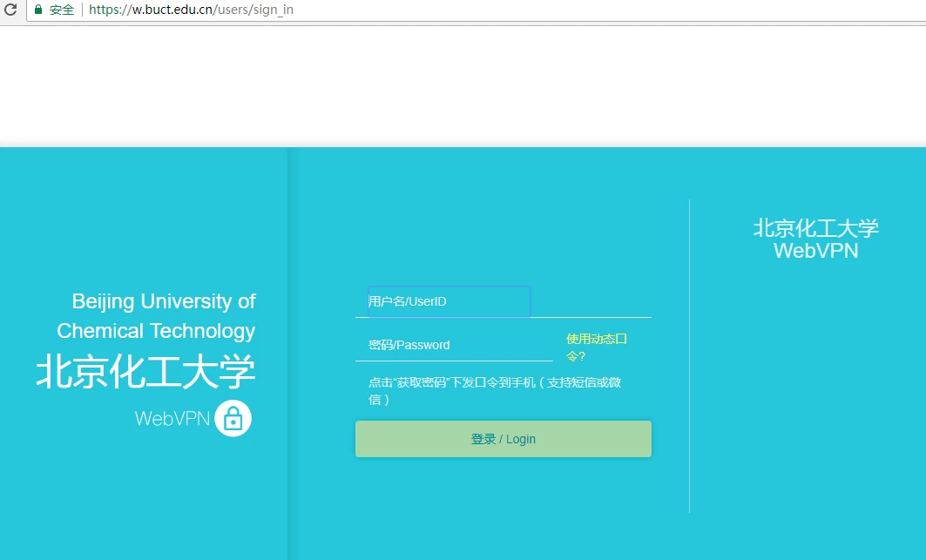Click the green padlock security icon

(38, 10)
